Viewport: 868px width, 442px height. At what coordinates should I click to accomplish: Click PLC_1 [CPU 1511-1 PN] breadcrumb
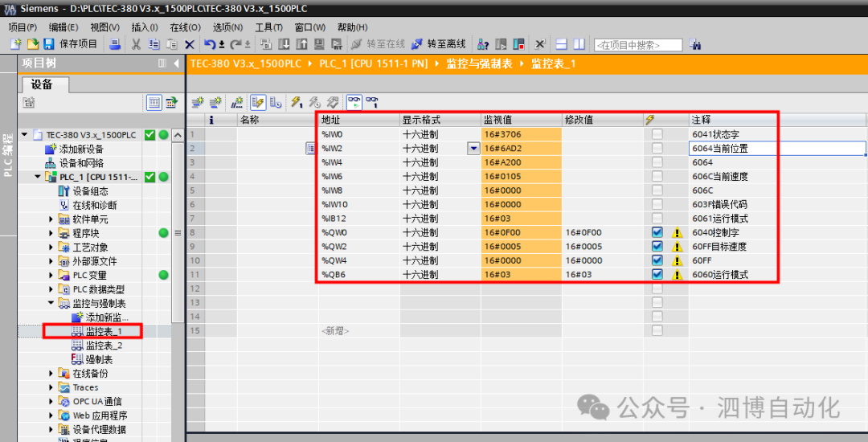374,63
